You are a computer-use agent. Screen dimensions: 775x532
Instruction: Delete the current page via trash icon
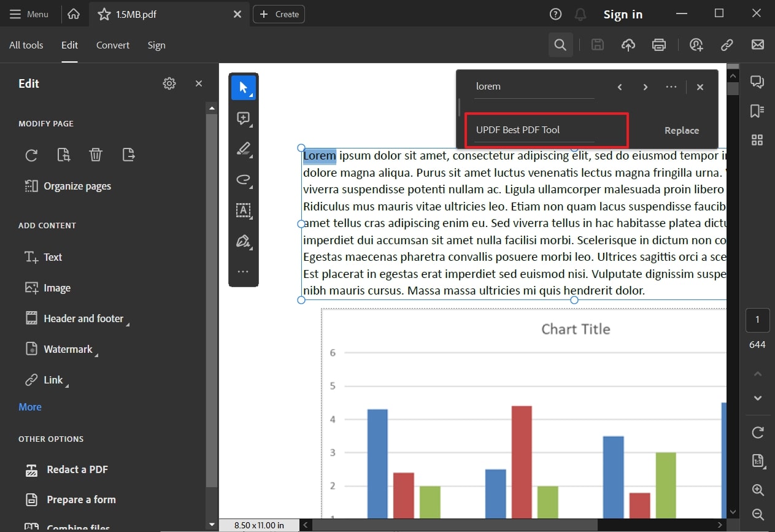(x=96, y=155)
